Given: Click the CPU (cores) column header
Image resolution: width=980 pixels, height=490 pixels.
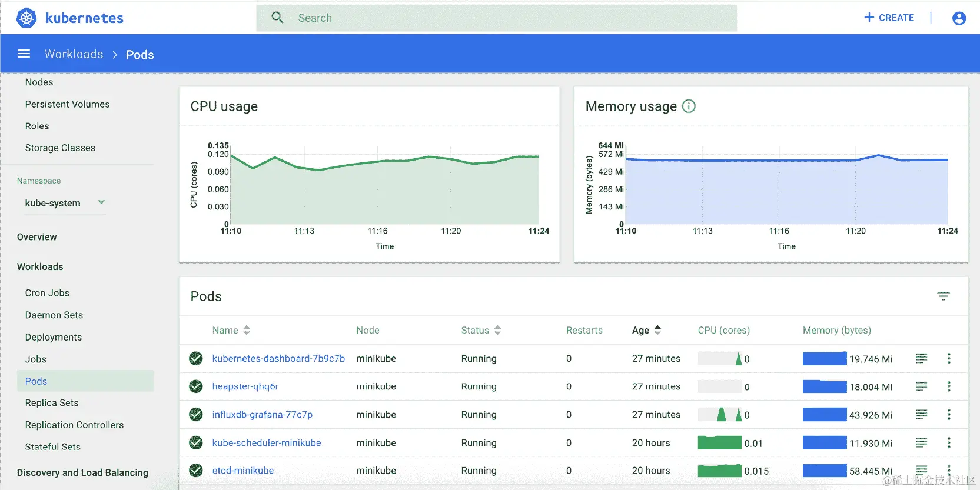Looking at the screenshot, I should [x=724, y=330].
